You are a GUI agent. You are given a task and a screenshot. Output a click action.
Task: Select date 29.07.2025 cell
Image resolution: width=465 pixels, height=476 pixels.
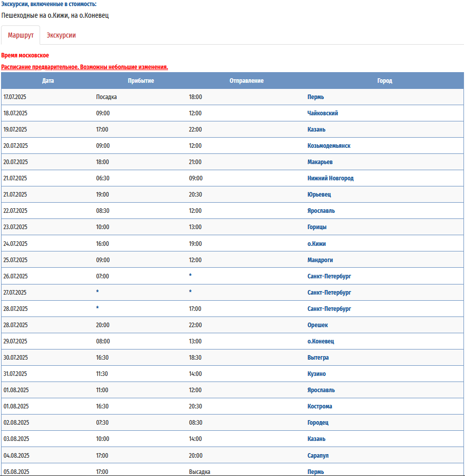tap(15, 341)
